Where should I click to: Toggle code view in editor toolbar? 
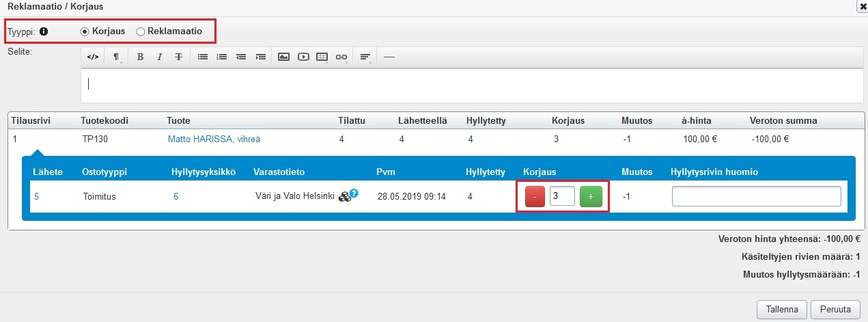tap(93, 57)
